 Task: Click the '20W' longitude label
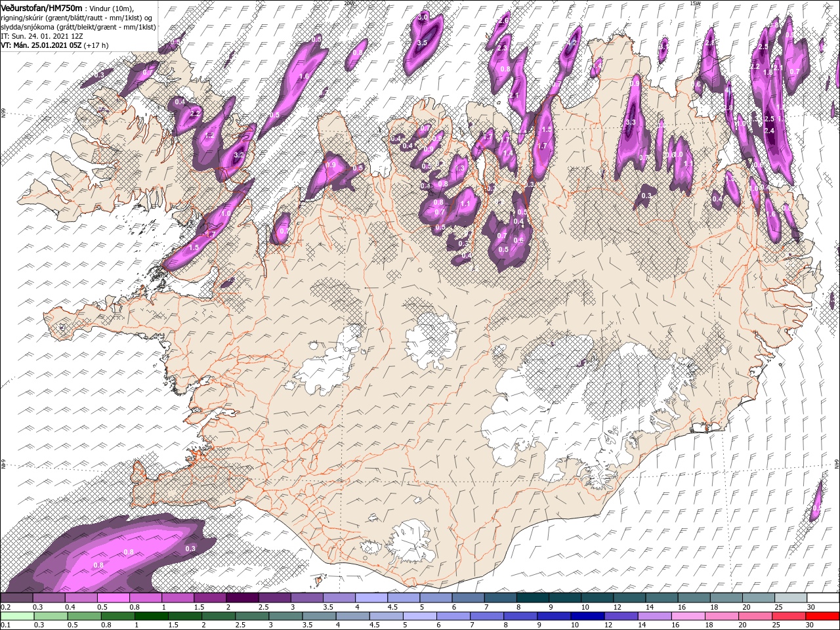(348, 3)
